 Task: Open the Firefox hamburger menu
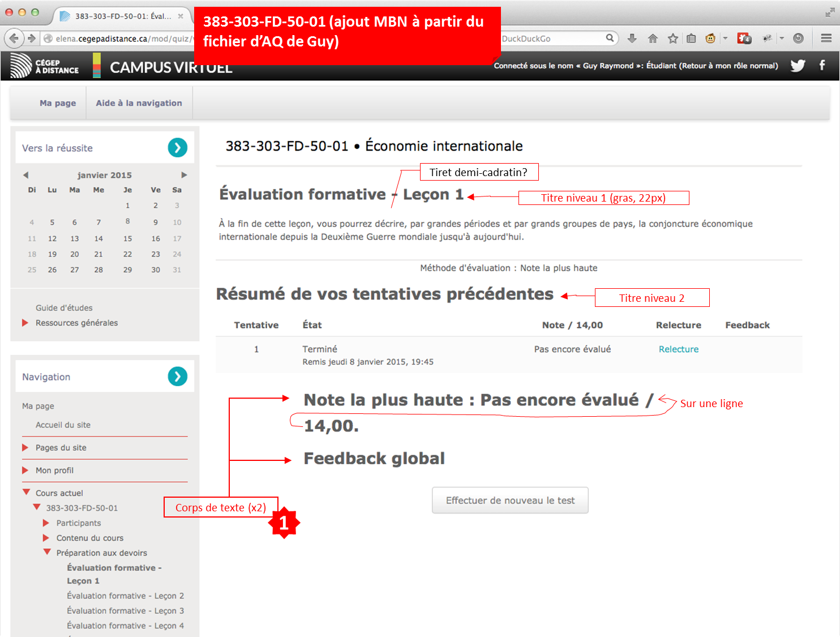[x=826, y=39]
